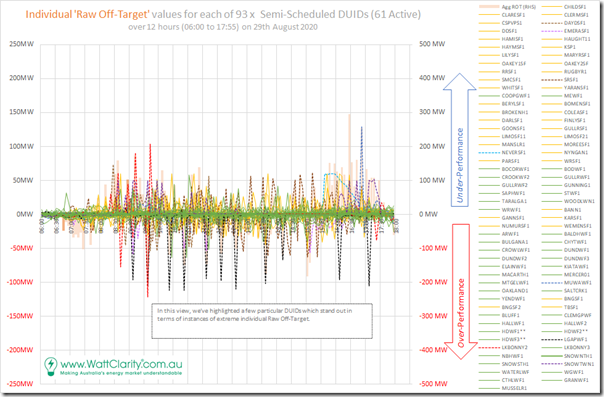Screen dimensions: 604x397
Task: Click the red Over-Performance down arrow
Action: pos(461,291)
